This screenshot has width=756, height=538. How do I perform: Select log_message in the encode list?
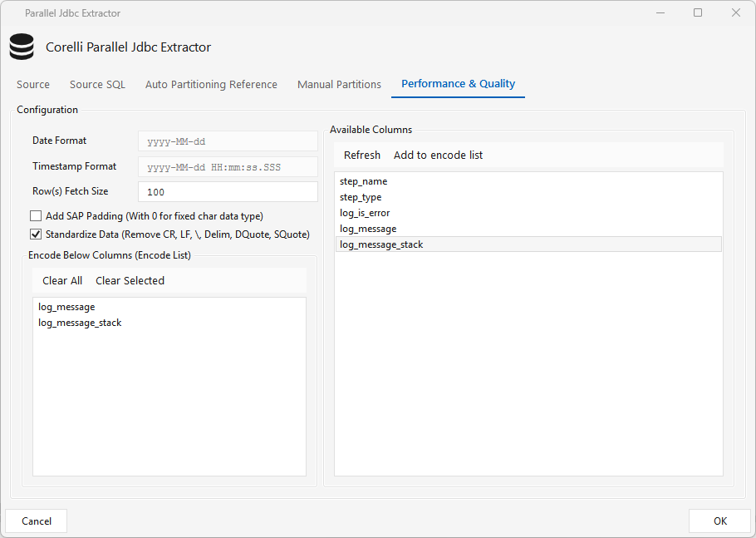[x=169, y=307]
